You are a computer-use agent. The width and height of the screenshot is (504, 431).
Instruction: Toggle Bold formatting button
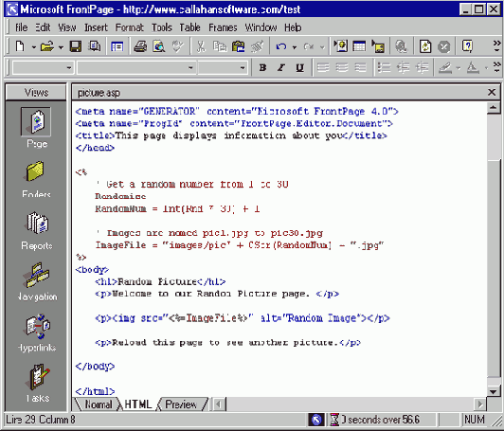(262, 67)
